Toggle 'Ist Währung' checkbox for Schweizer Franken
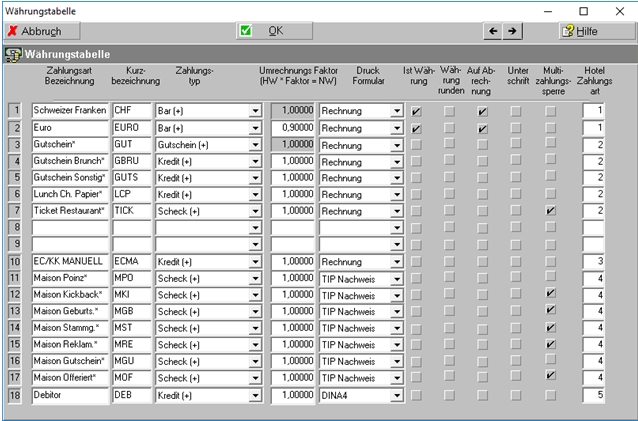 (416, 111)
